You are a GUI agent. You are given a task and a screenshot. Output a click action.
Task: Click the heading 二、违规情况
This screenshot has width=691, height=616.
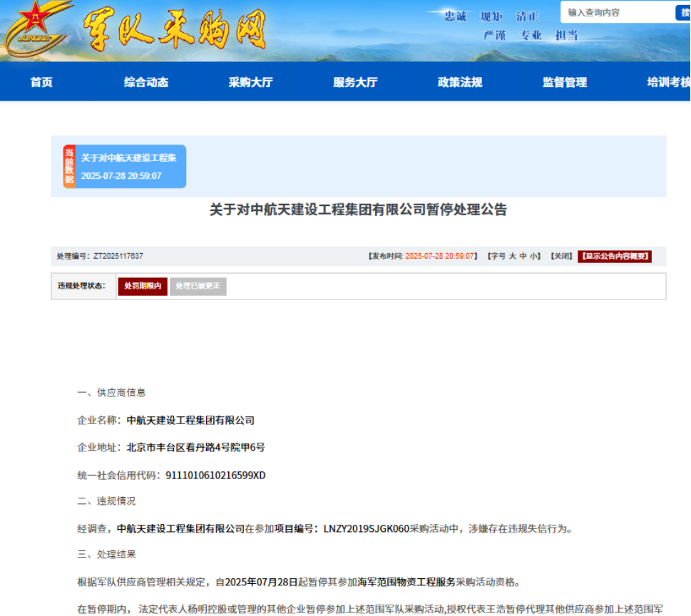click(x=106, y=501)
